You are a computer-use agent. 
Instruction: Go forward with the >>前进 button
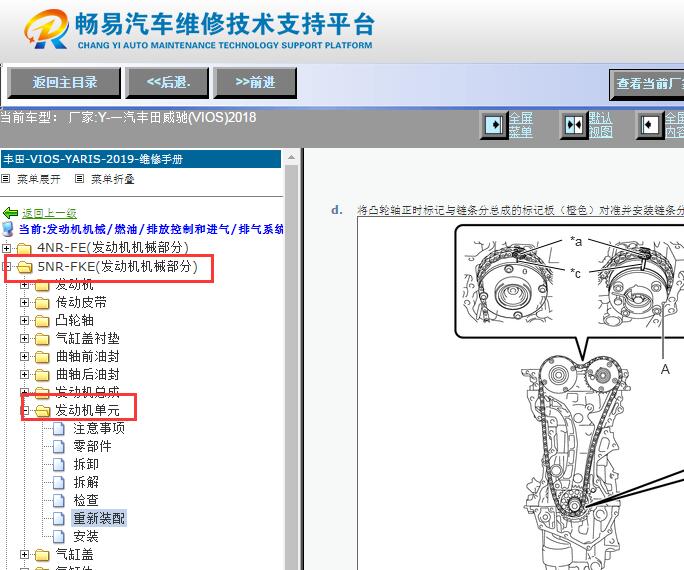(255, 82)
